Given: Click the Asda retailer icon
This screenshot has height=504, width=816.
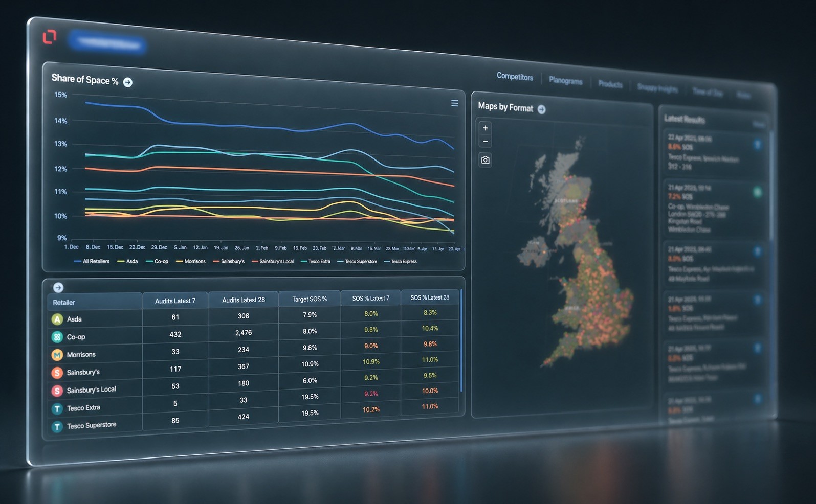Looking at the screenshot, I should click(57, 319).
